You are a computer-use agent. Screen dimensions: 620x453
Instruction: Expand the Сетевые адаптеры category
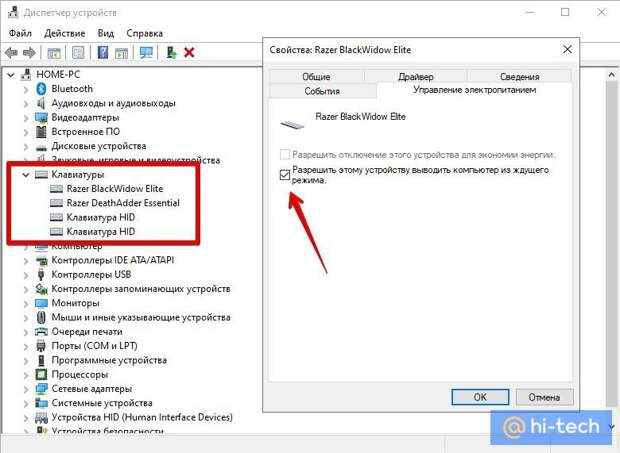point(26,389)
